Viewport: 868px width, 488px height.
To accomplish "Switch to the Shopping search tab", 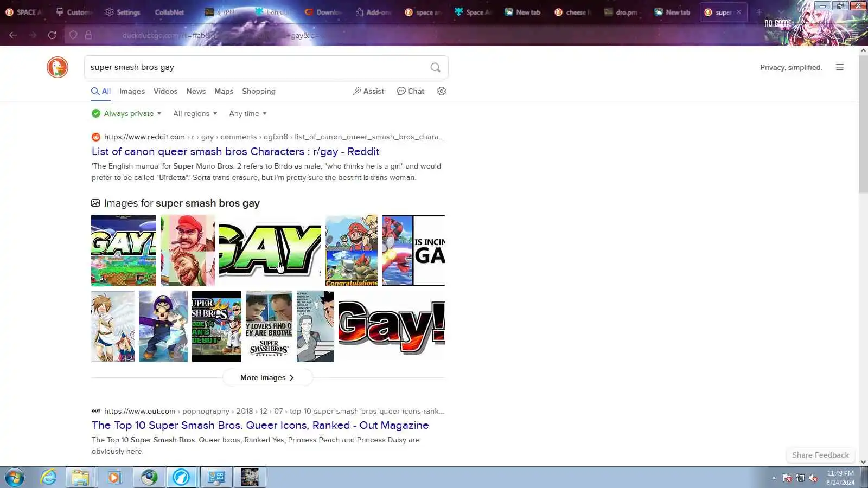I will (259, 91).
